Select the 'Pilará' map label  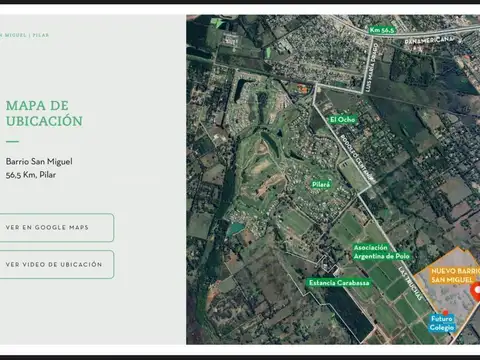tap(321, 184)
